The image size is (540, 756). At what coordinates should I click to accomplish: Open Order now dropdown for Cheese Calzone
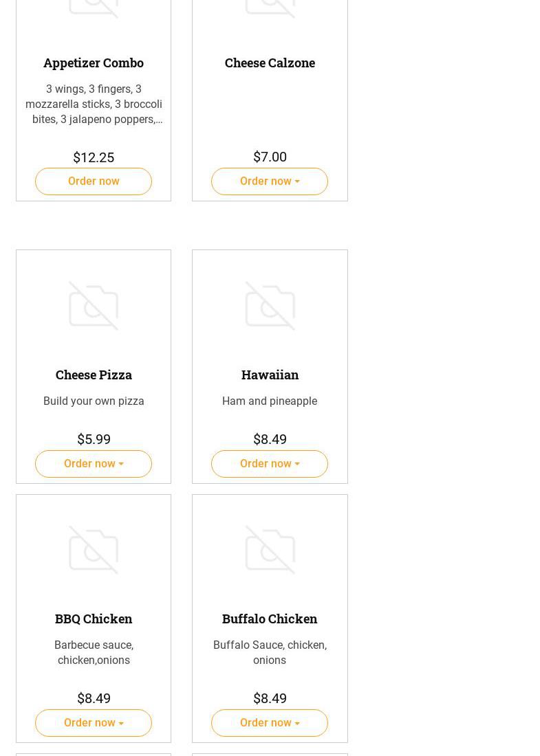coord(270,181)
